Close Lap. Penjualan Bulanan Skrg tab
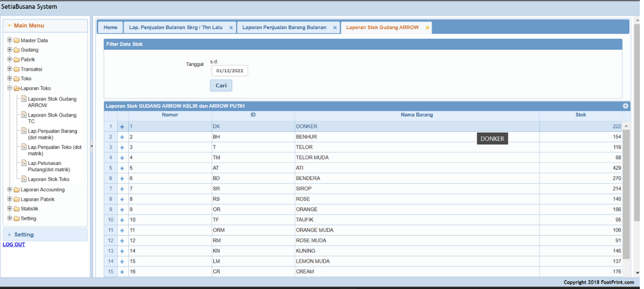 point(231,28)
